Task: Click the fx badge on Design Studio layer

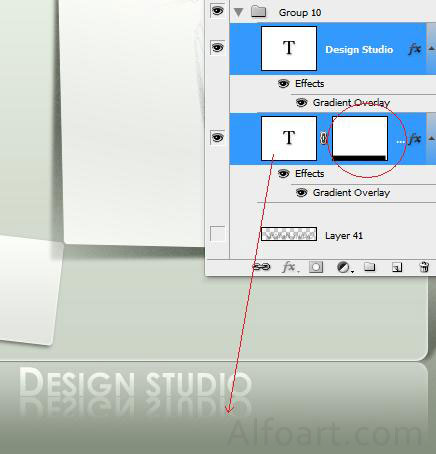Action: [x=414, y=49]
